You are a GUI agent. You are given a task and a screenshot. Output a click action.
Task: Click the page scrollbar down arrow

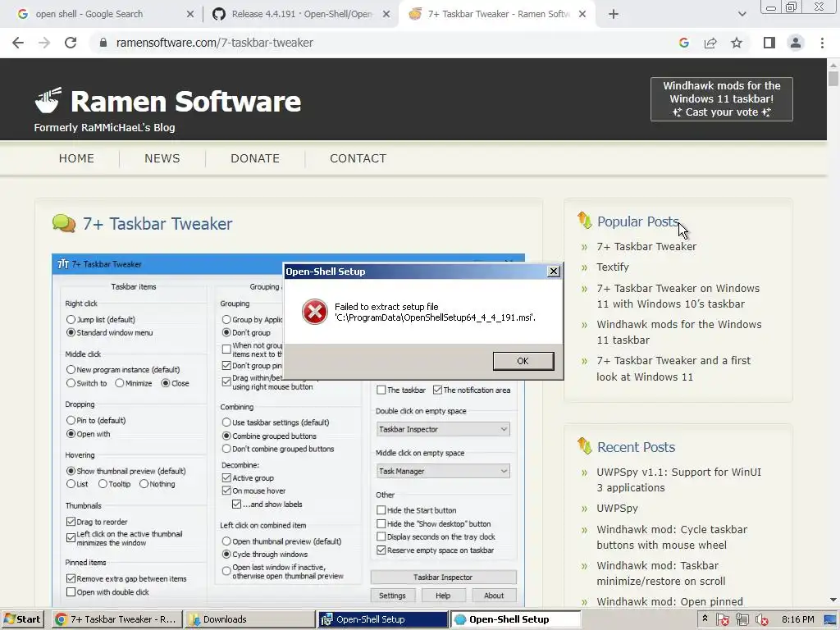(833, 600)
